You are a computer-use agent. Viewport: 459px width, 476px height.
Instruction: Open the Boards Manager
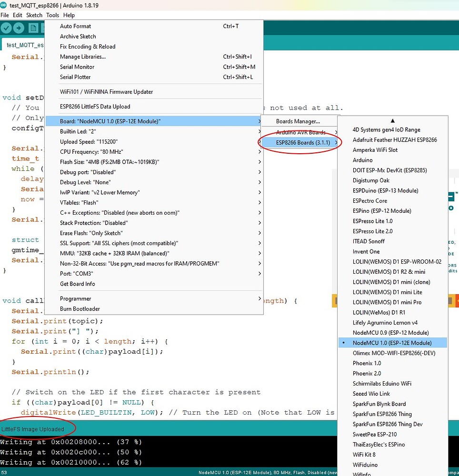[299, 121]
